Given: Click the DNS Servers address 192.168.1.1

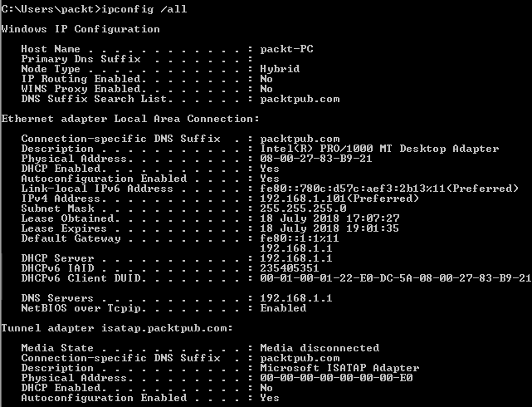Looking at the screenshot, I should 296,298.
